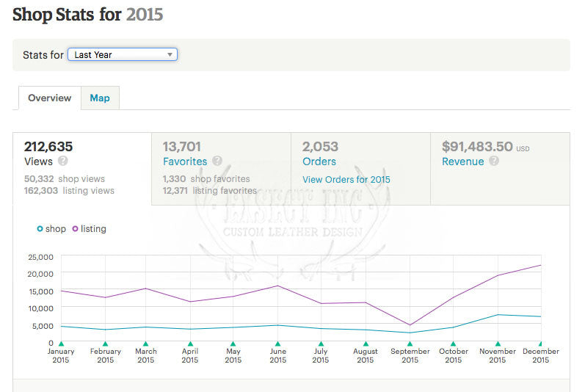Screen dimensions: 585x392
Task: Click the help icon beside Favorites
Action: [217, 161]
